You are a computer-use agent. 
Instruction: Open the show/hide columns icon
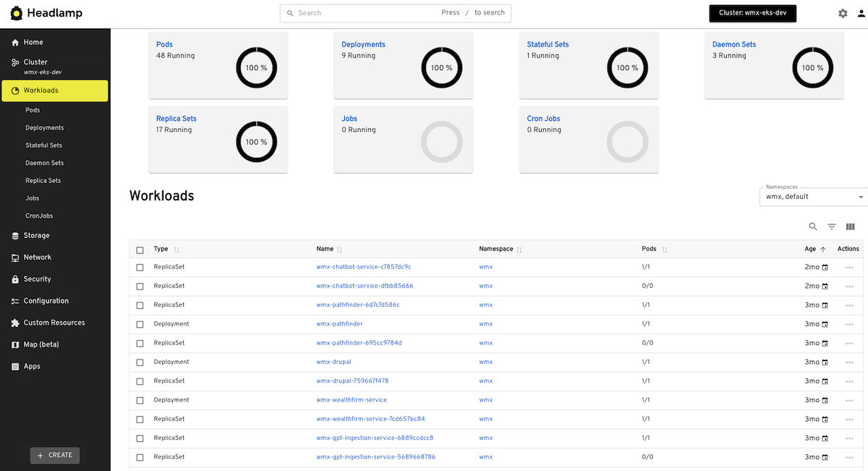[x=851, y=226]
